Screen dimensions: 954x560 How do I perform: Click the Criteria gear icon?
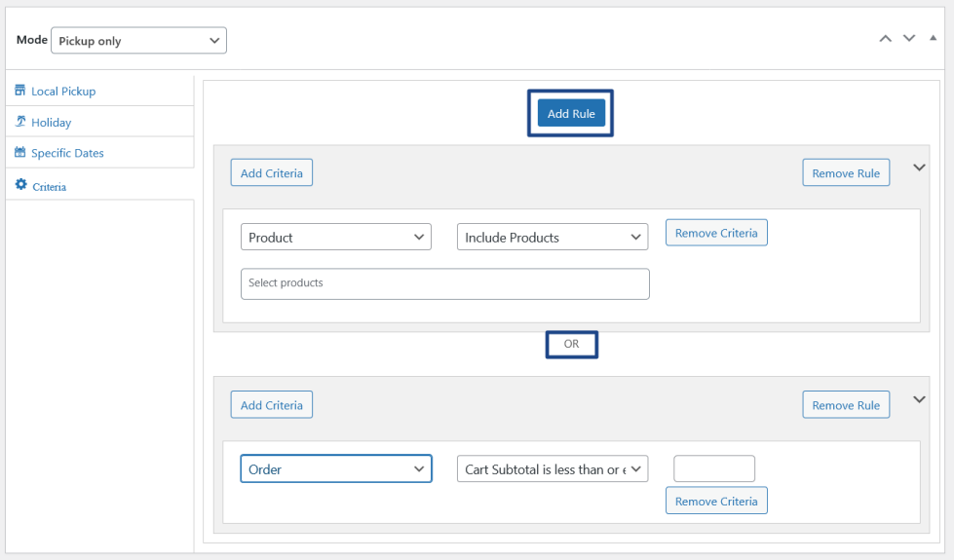(20, 185)
